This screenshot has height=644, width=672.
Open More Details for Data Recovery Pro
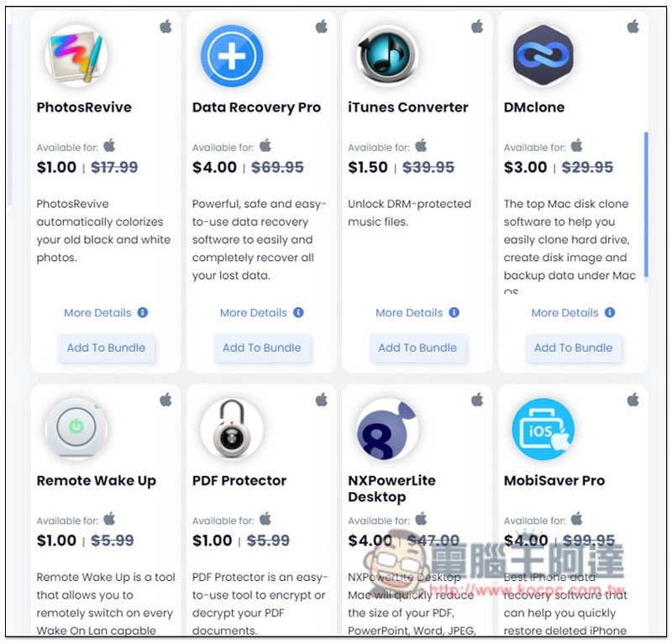(x=254, y=313)
